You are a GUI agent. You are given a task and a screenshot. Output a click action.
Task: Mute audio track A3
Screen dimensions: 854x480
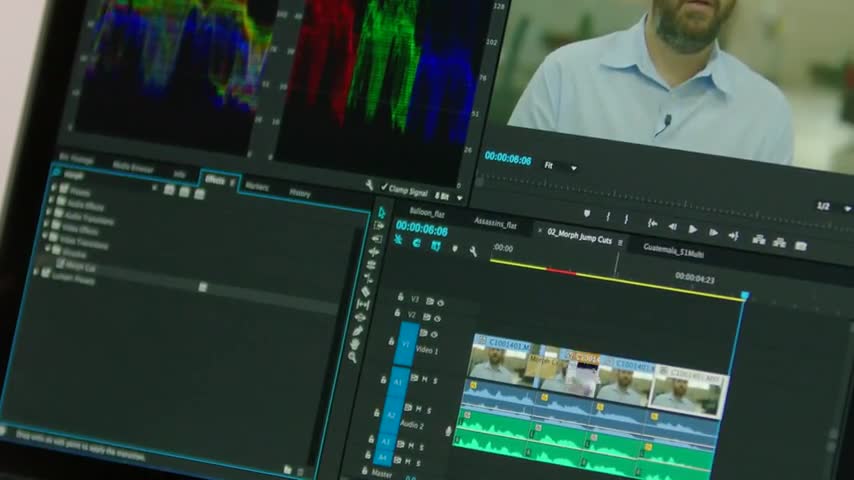[x=411, y=446]
